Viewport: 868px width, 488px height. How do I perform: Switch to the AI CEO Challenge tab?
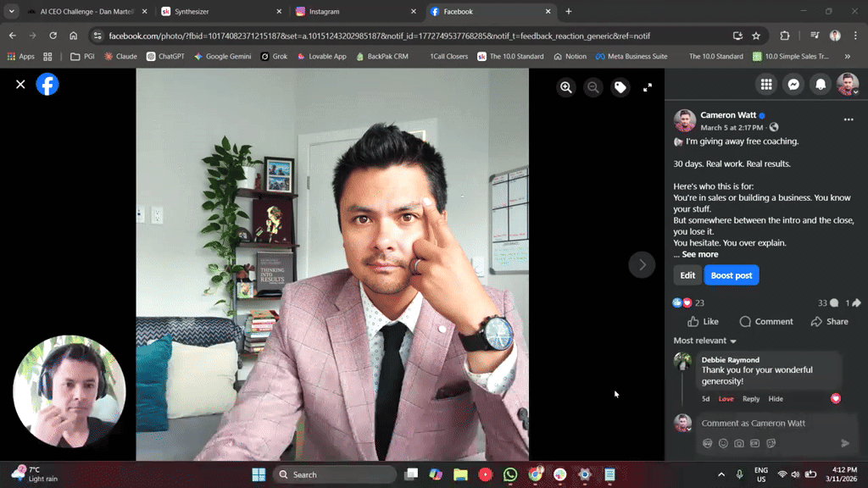pyautogui.click(x=87, y=12)
